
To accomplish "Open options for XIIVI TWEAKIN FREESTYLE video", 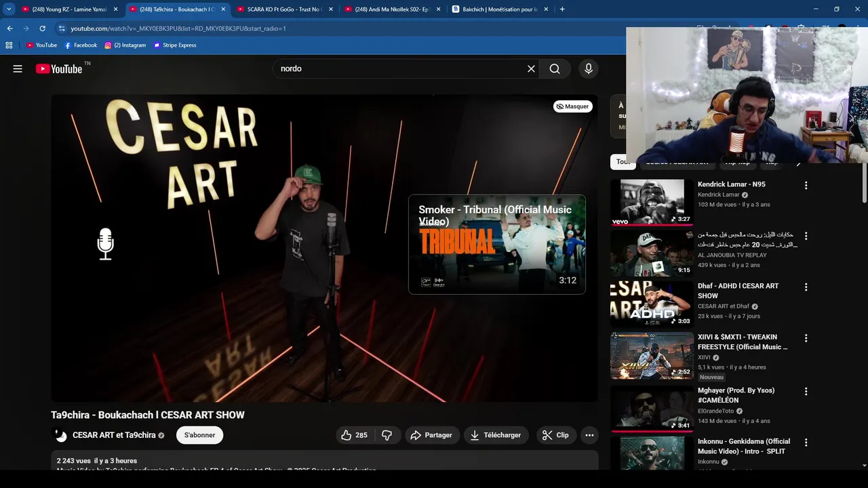I will click(x=806, y=338).
